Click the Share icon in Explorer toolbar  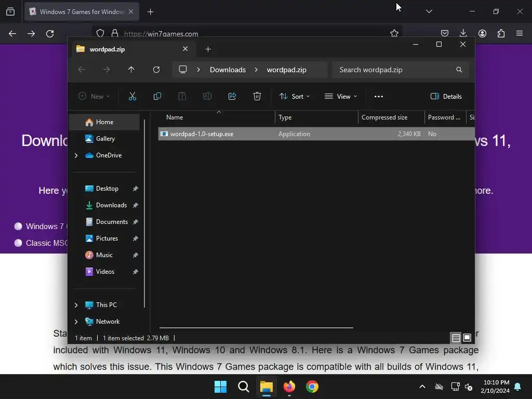pyautogui.click(x=232, y=96)
